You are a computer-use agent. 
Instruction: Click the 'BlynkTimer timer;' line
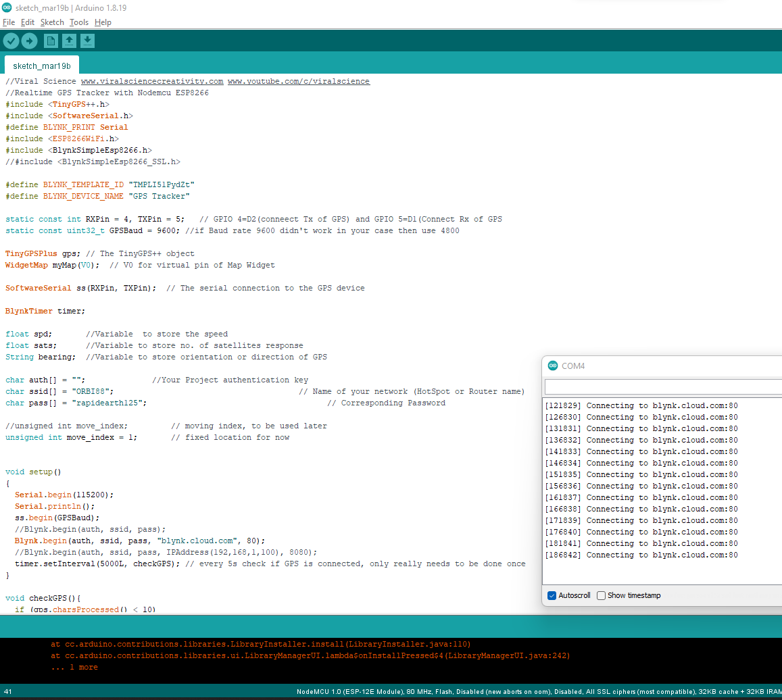pyautogui.click(x=45, y=311)
